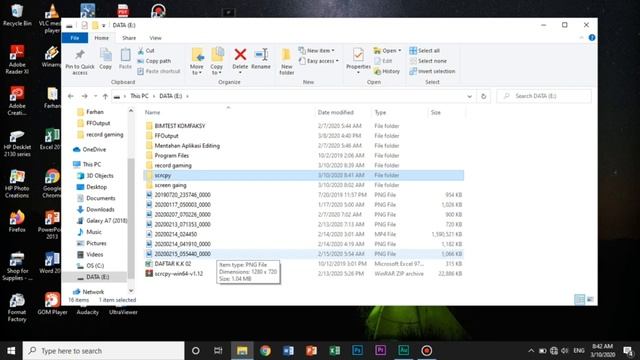640x360 pixels.
Task: Select OneDrive in navigation pane
Action: click(89, 149)
